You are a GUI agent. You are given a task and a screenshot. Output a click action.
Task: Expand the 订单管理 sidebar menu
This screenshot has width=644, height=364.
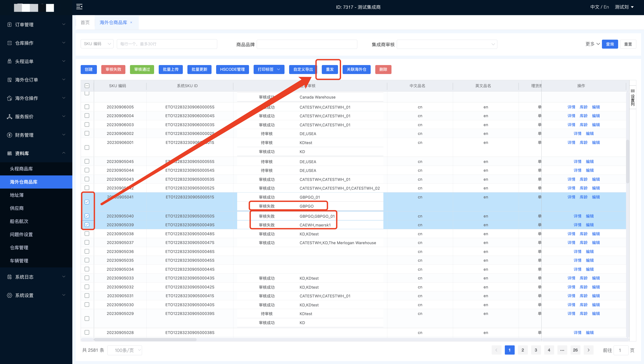point(36,25)
